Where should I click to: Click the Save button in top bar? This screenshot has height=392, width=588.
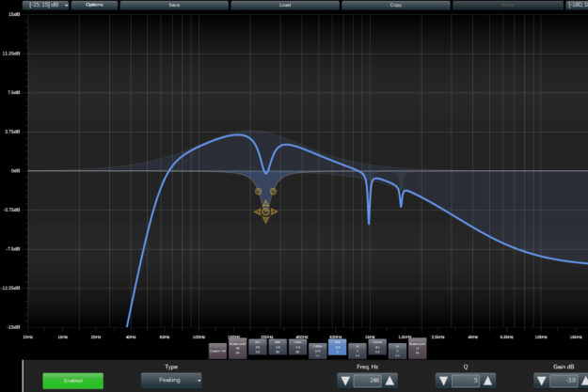[x=174, y=5]
